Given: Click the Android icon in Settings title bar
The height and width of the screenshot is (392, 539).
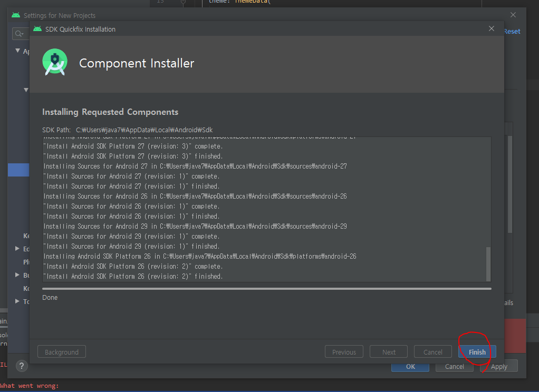Looking at the screenshot, I should (x=16, y=15).
